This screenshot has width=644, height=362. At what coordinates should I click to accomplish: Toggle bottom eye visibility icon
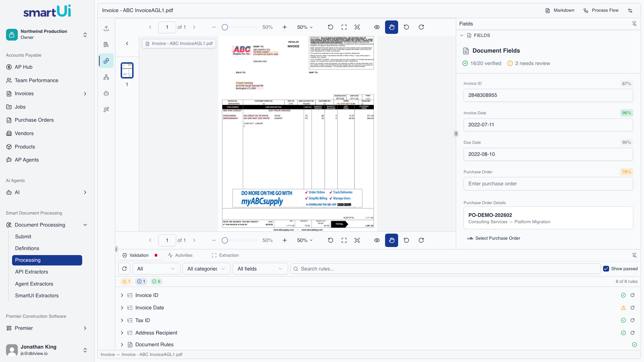[x=377, y=240]
